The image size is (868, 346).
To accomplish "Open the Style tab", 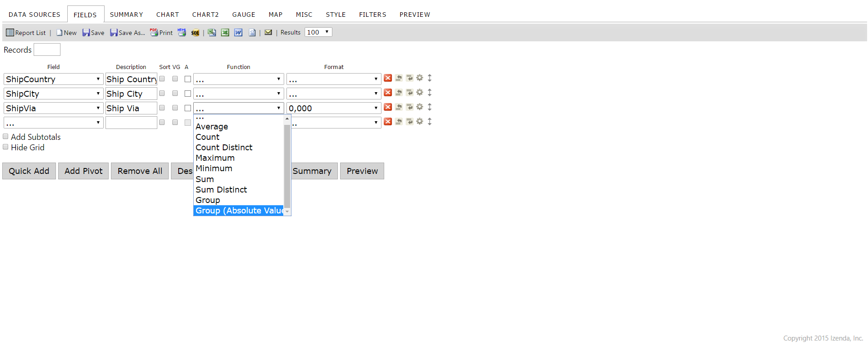I will (336, 15).
